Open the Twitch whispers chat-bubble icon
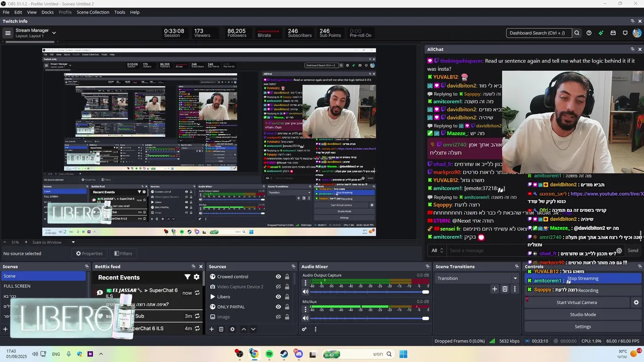This screenshot has width=644, height=362. 625,33
